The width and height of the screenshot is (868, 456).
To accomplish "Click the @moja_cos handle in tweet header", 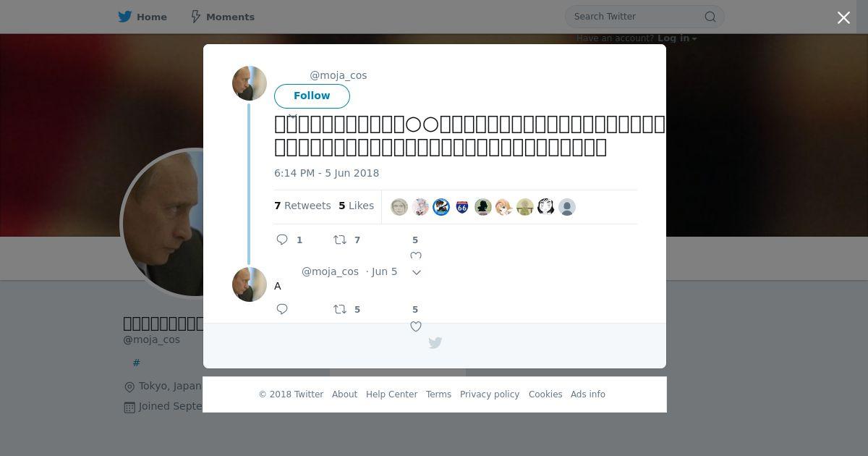I will [339, 75].
